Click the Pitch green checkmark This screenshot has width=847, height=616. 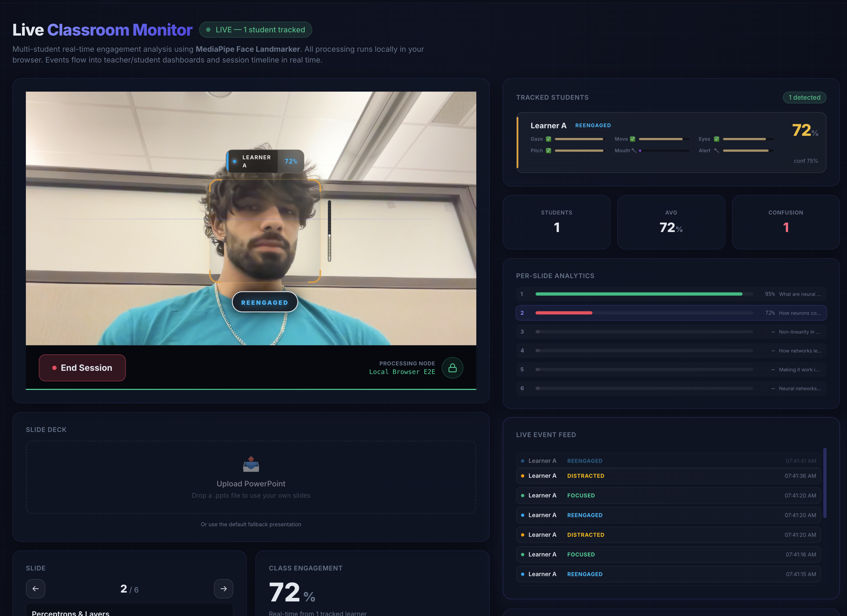[548, 151]
